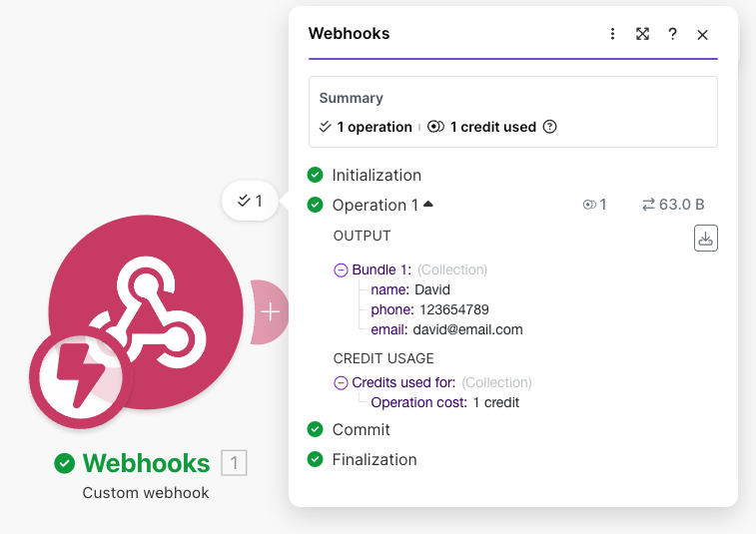Click the Finalization green check icon

click(x=316, y=459)
